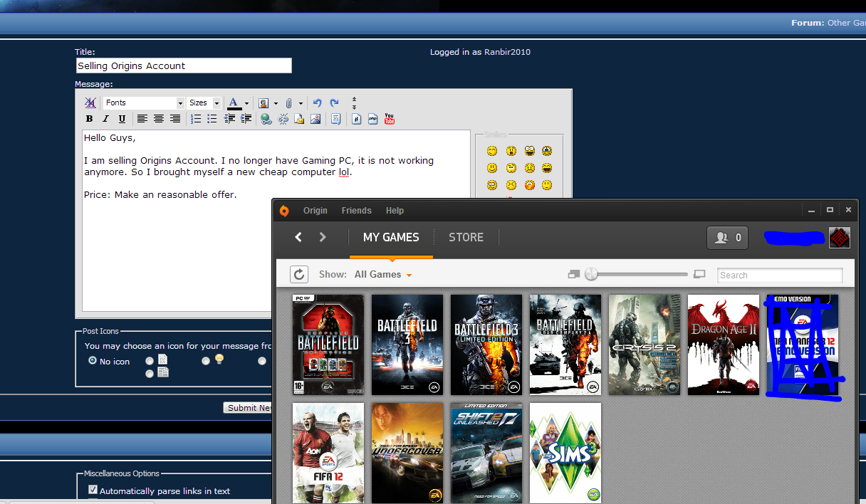Open the Battlefield 3 Limited Edition game tile
Image resolution: width=866 pixels, height=504 pixels.
click(x=486, y=345)
